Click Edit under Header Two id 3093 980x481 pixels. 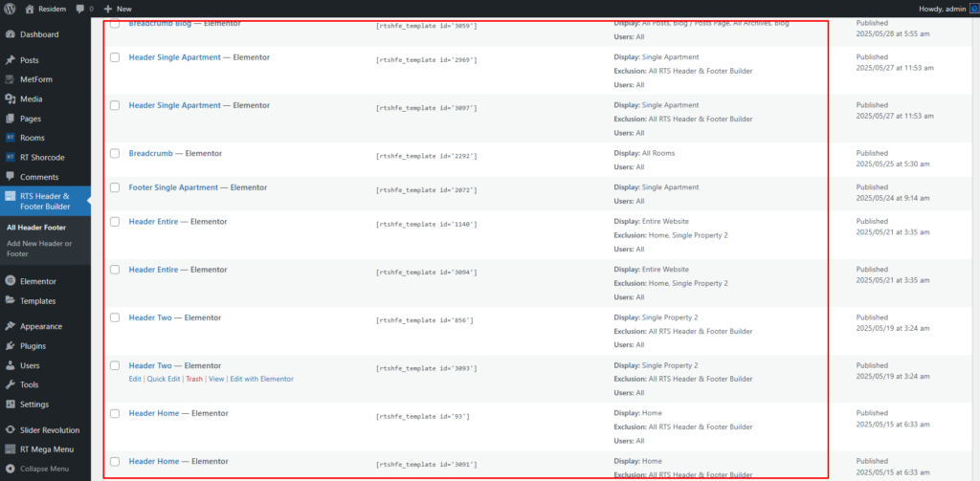tap(135, 380)
